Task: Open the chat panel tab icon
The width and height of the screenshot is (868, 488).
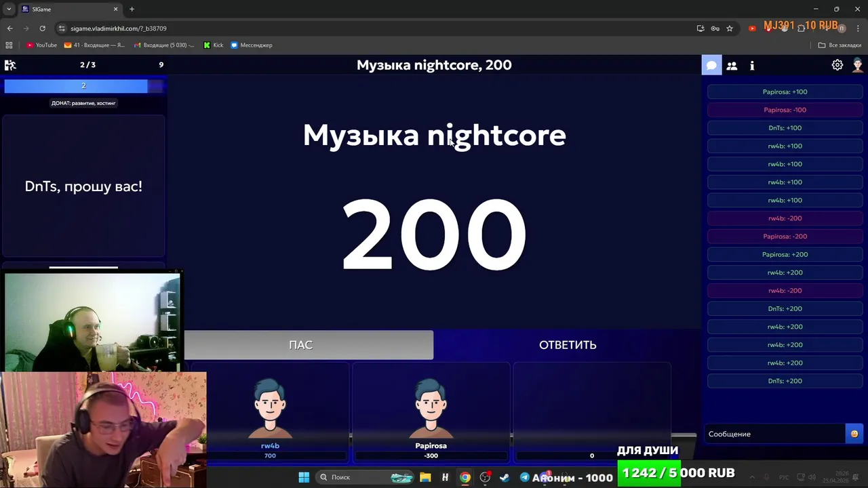Action: pyautogui.click(x=711, y=66)
